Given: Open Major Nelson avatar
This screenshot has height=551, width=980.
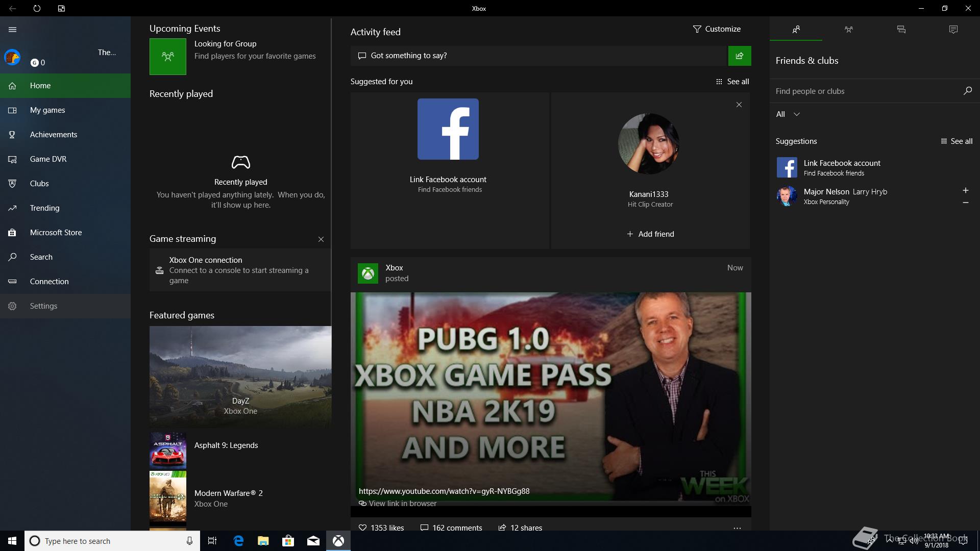Looking at the screenshot, I should pos(787,196).
